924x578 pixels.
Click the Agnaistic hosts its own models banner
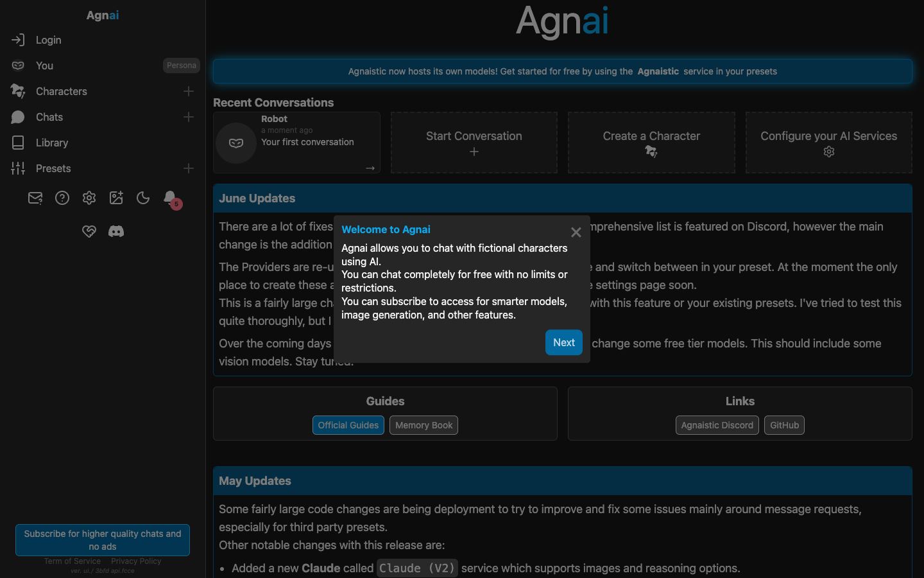pos(563,71)
